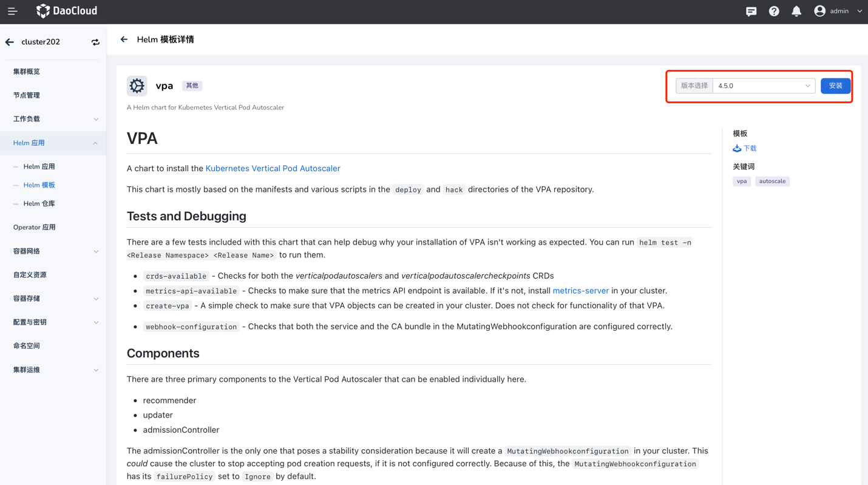This screenshot has height=485, width=868.
Task: Open the notifications bell
Action: point(796,12)
